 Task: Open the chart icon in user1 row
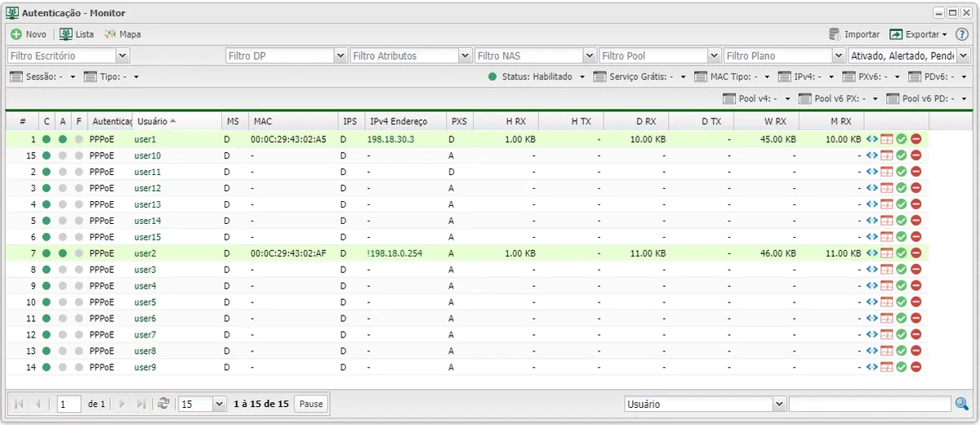[886, 139]
